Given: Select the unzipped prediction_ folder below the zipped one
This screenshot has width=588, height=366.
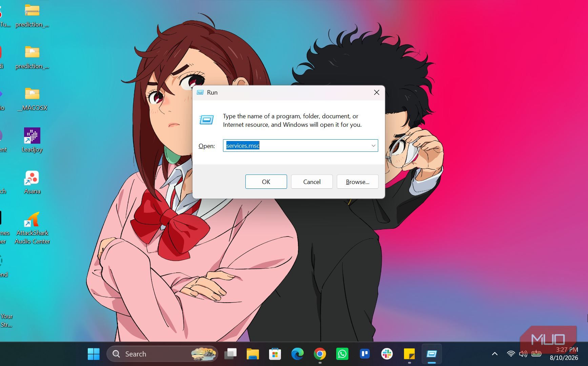Looking at the screenshot, I should pos(32,57).
